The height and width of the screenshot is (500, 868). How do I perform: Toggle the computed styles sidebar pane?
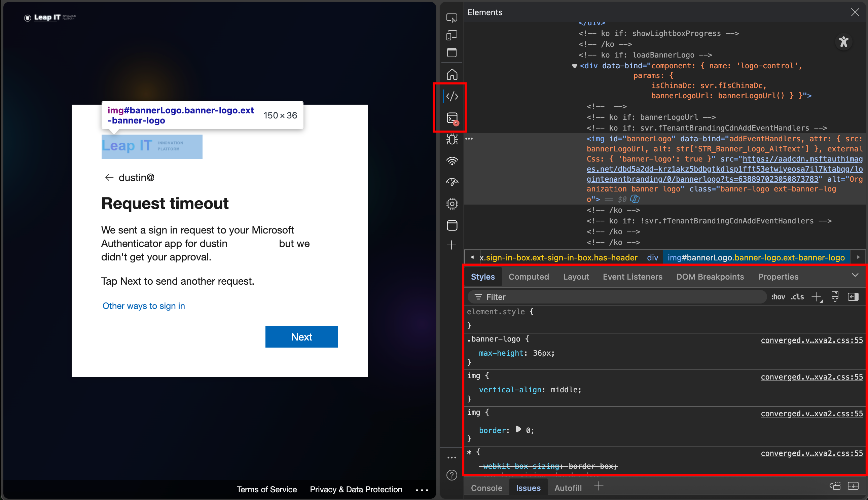pyautogui.click(x=853, y=297)
